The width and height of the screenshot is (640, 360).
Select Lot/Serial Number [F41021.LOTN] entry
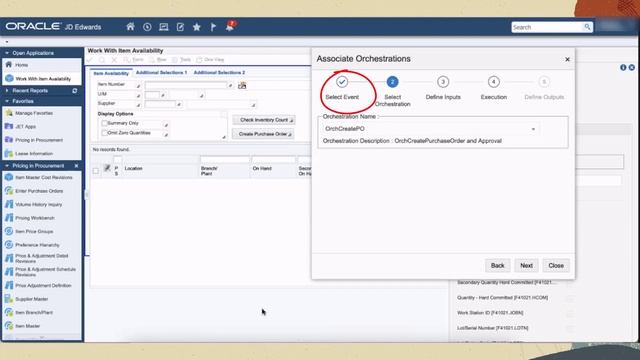(x=493, y=328)
